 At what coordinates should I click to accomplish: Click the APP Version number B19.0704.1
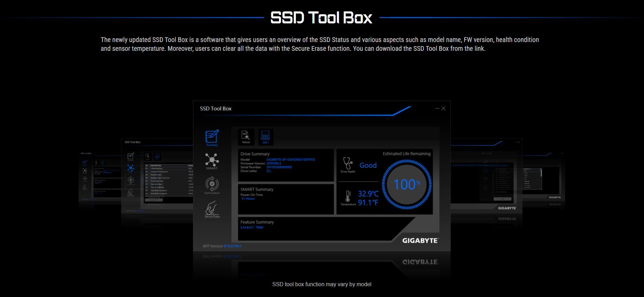pos(233,246)
